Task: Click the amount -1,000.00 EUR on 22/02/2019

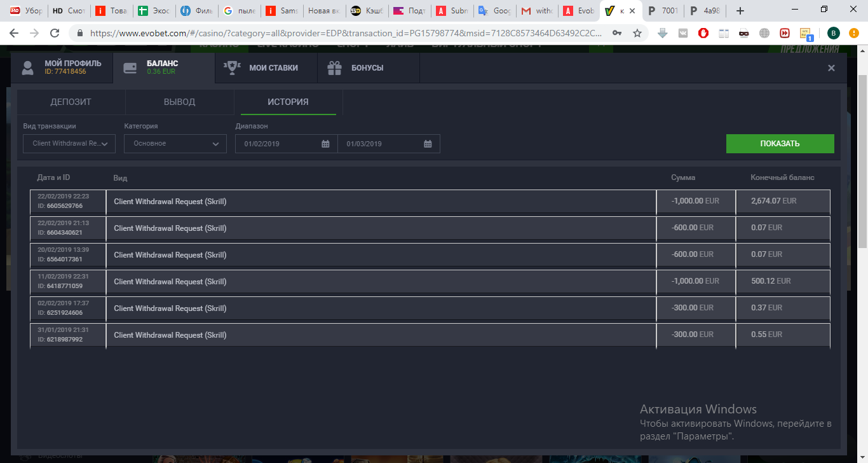Action: [695, 201]
